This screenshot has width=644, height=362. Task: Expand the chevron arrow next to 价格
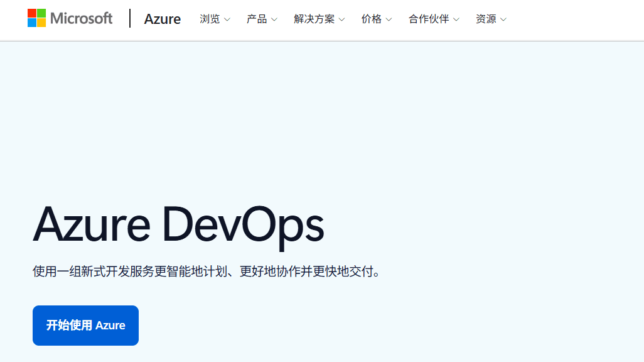(389, 19)
